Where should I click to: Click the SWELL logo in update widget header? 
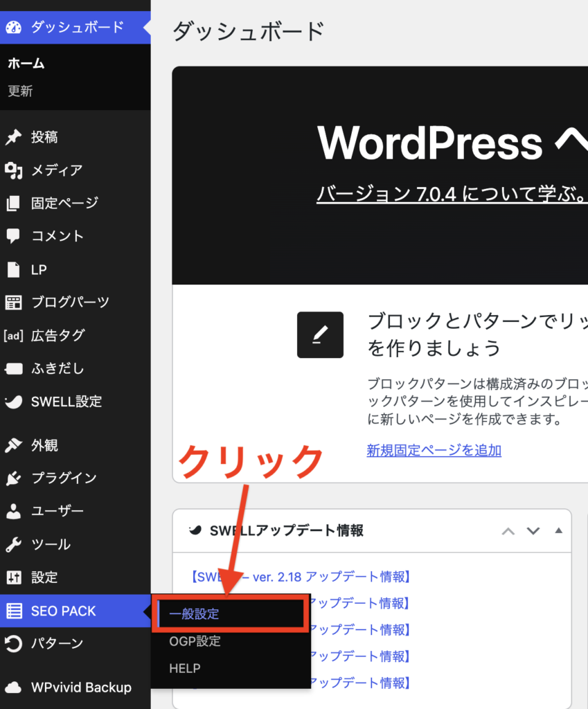click(x=195, y=530)
